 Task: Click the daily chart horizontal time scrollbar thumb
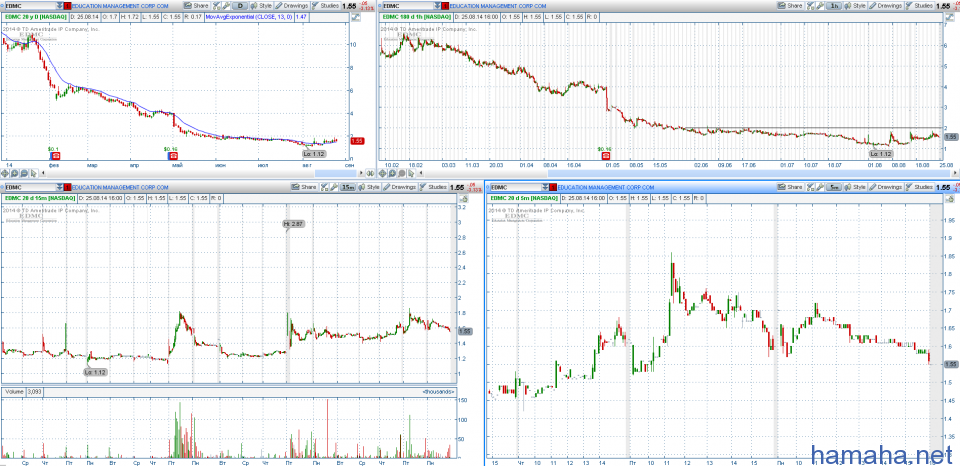336,173
